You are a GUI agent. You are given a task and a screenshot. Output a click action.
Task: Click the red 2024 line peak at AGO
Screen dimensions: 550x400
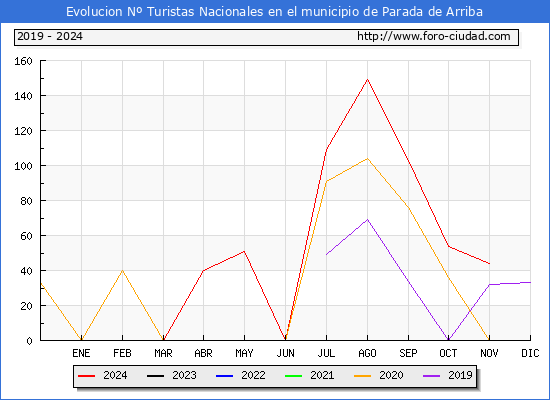tap(367, 79)
